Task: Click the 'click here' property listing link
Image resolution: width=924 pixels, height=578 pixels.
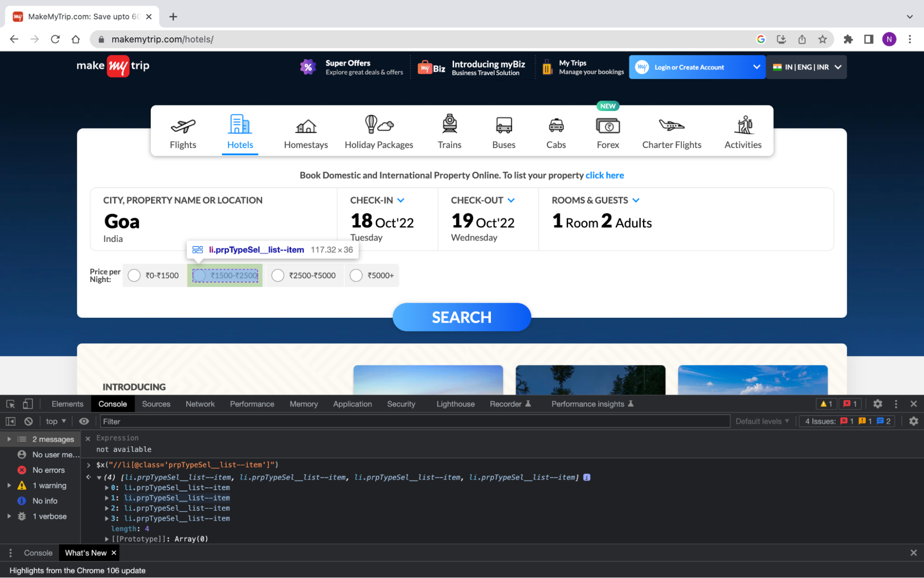Action: pyautogui.click(x=605, y=175)
